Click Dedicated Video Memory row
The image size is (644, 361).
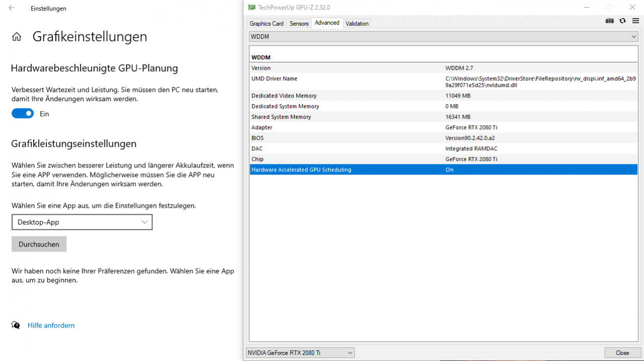click(x=443, y=96)
